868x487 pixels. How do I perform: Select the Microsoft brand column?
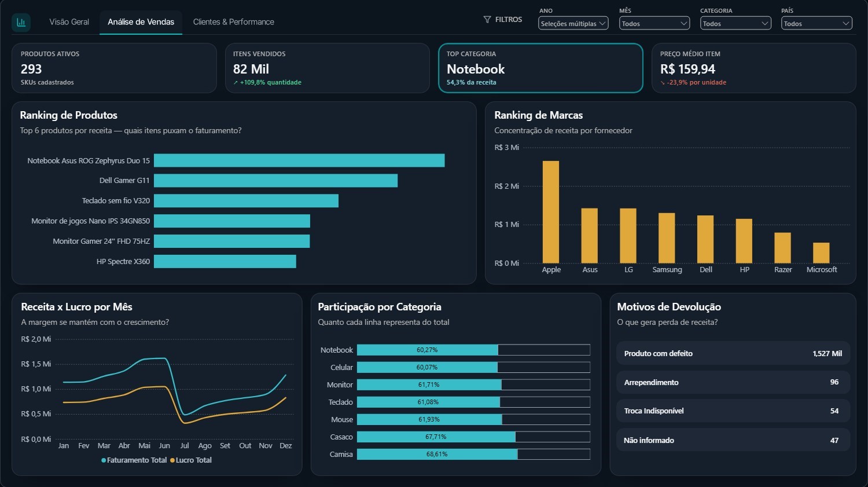tap(821, 253)
